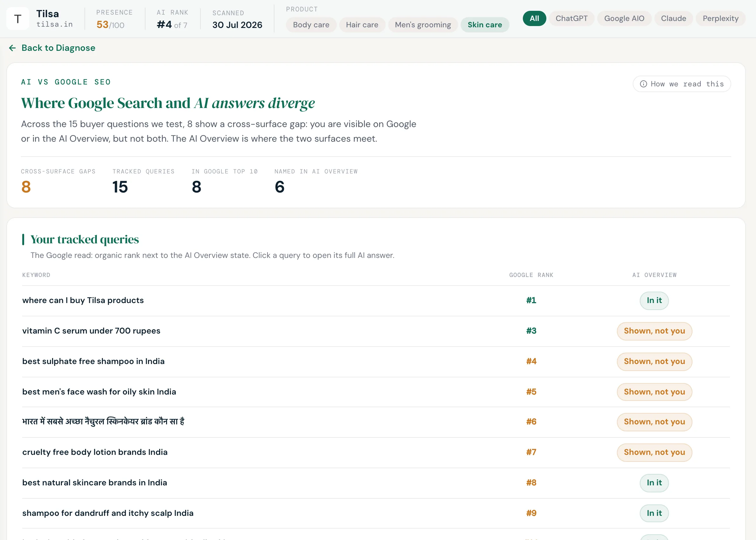Click the 'In it' badge for Tilsa products query
756x540 pixels.
pyautogui.click(x=654, y=300)
